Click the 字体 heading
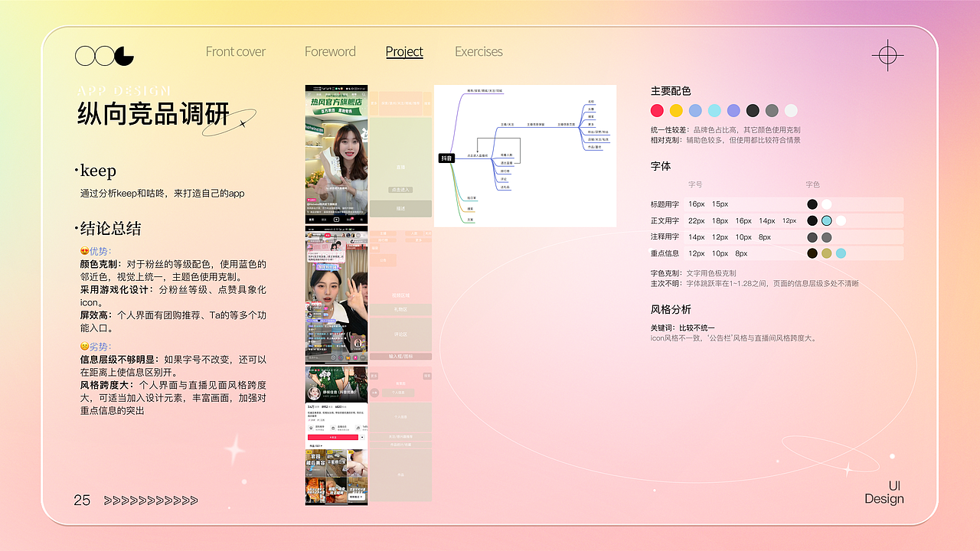This screenshot has width=980, height=551. [x=661, y=165]
